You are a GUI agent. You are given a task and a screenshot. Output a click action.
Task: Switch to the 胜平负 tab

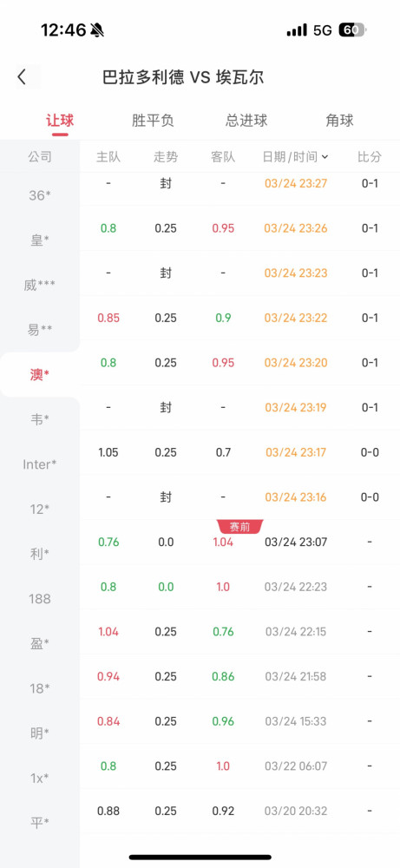coord(153,121)
